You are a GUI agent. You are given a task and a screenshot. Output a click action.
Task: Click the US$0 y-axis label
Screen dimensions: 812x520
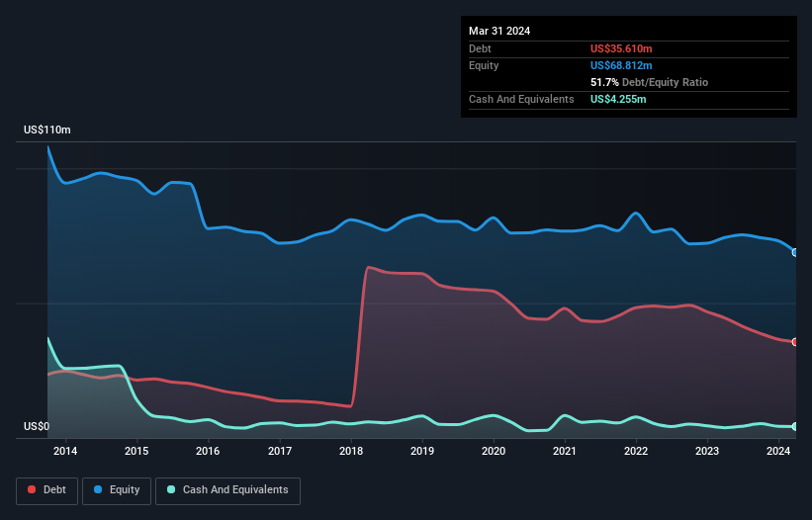point(37,426)
